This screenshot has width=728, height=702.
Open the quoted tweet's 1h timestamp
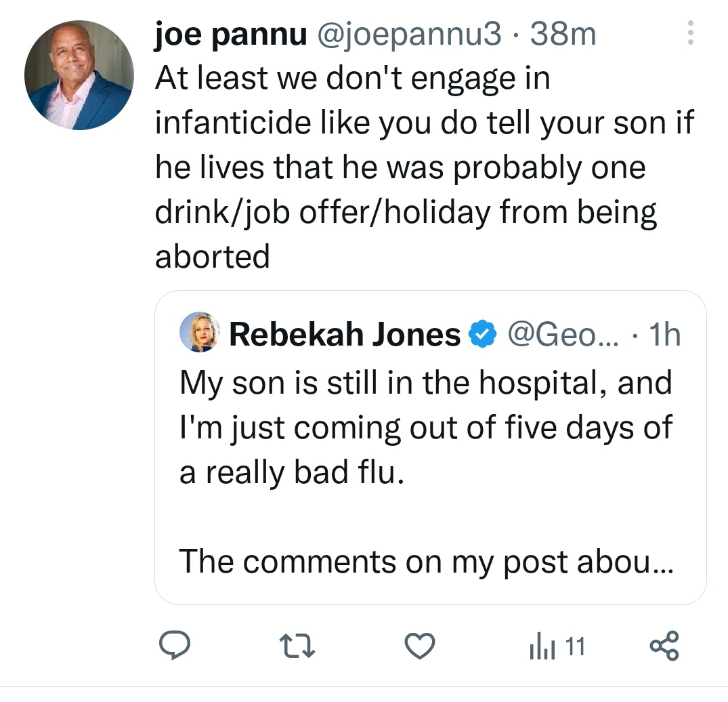(663, 335)
